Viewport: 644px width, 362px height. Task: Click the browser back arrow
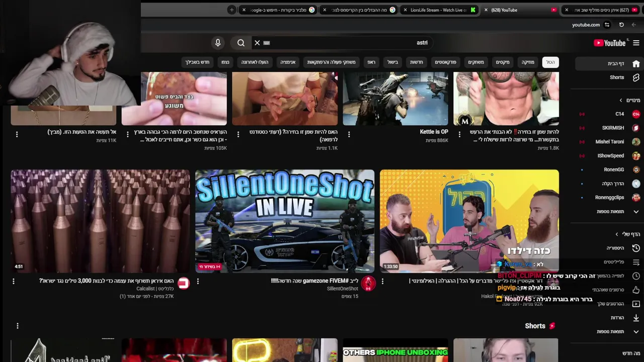pos(633,25)
